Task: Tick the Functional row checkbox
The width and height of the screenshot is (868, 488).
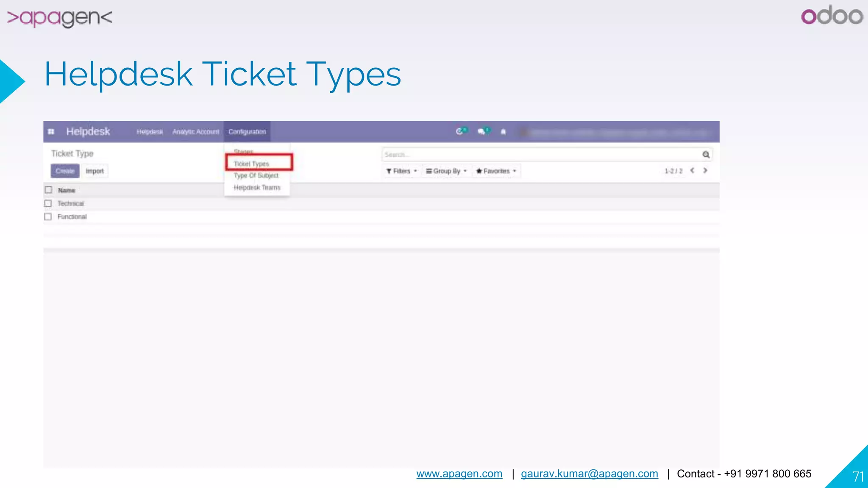Action: click(48, 216)
